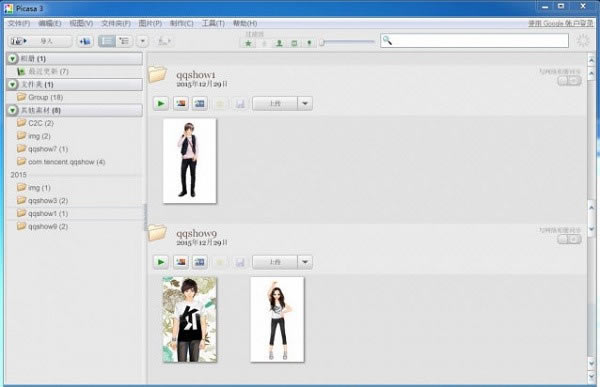Viewport: 600px width, 387px height.
Task: Play slideshow for qqshow9 folder
Action: (x=161, y=262)
